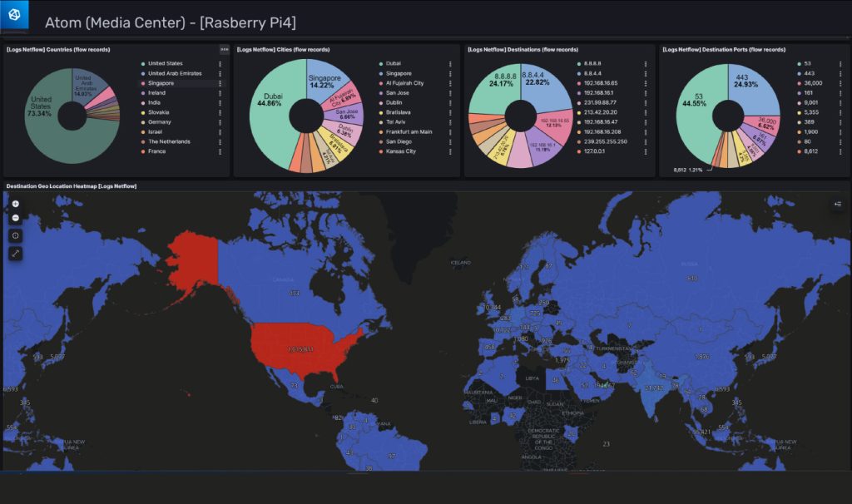
Task: Open the Countries panel options menu
Action: [x=224, y=49]
